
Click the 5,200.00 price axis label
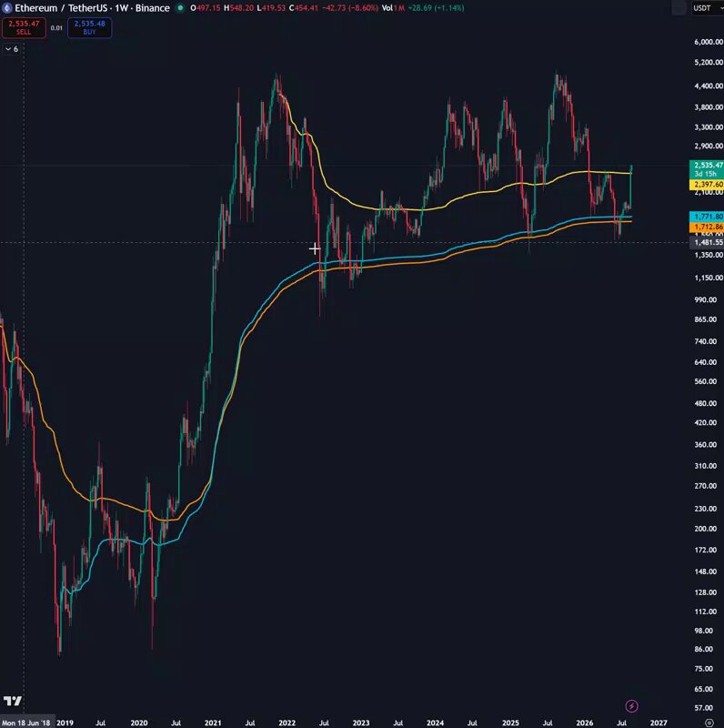(x=709, y=62)
